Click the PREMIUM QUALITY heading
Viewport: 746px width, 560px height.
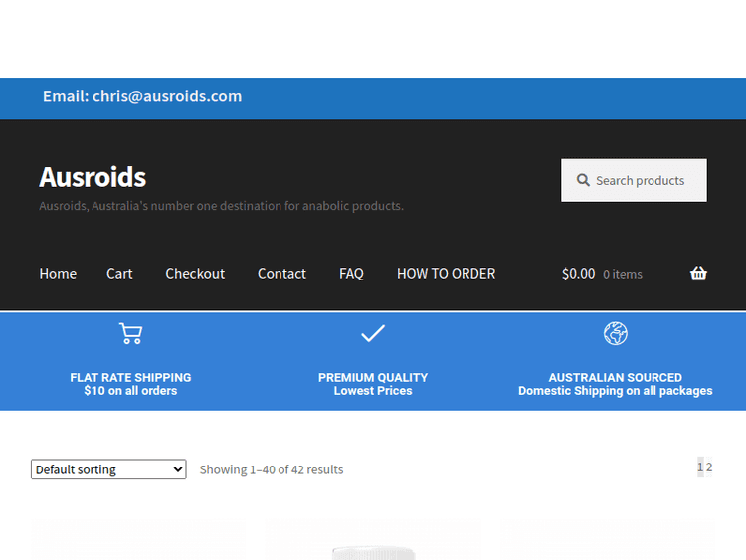(x=373, y=377)
